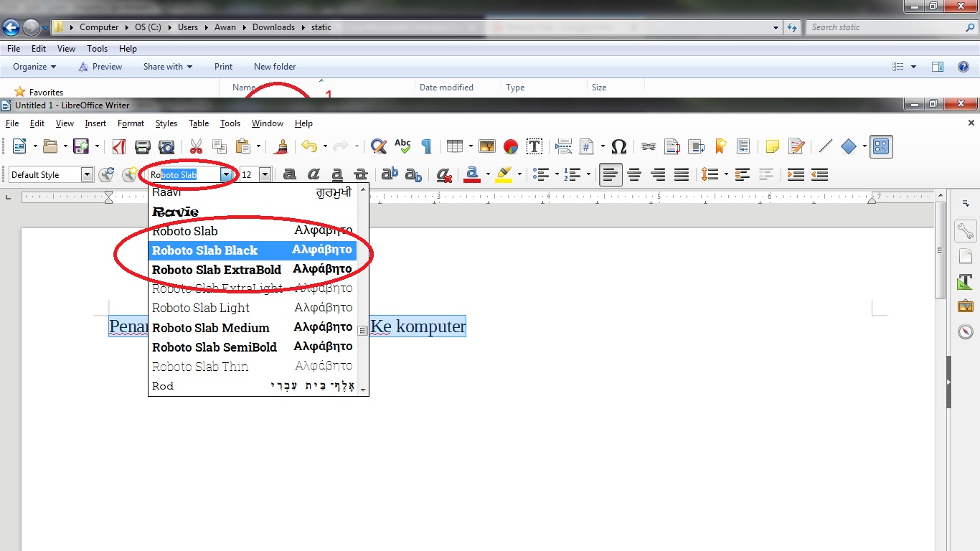The width and height of the screenshot is (980, 551).
Task: Apply the red Font Color swatch
Action: tap(472, 174)
